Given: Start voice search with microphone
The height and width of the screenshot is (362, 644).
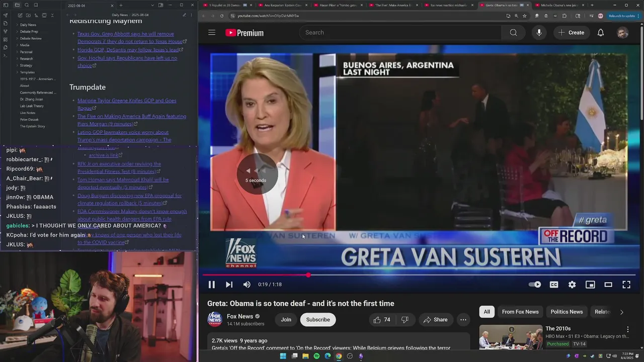Looking at the screenshot, I should (539, 33).
